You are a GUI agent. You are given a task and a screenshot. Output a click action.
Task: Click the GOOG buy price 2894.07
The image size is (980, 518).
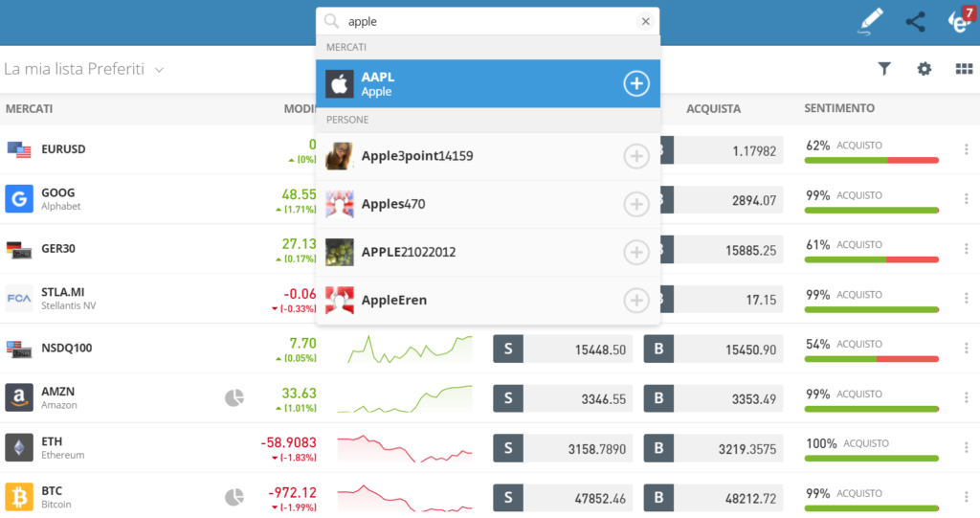point(728,200)
